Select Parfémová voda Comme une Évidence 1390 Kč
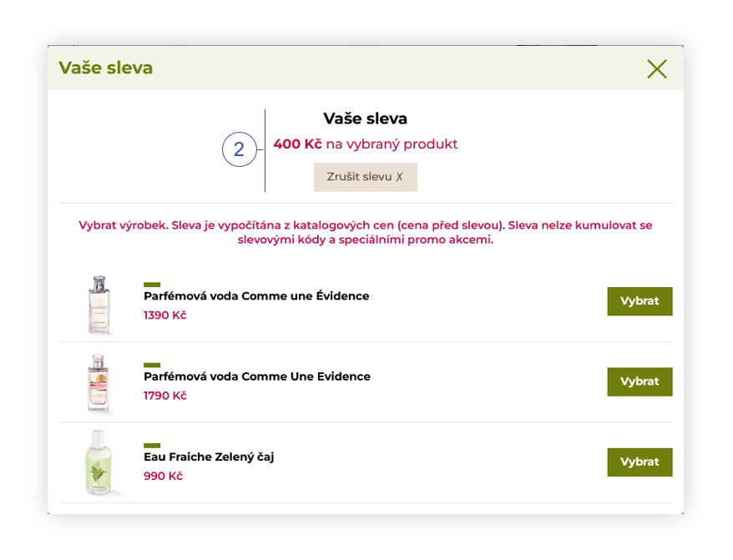733x560 pixels. point(639,301)
